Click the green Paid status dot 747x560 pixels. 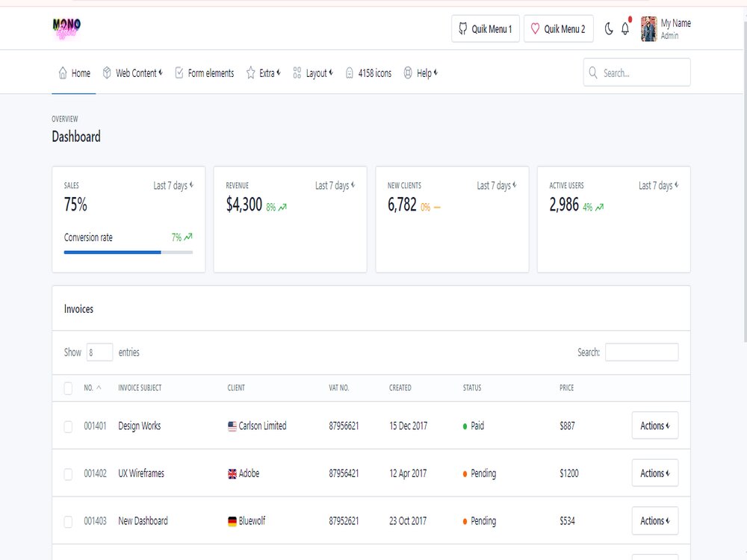pos(465,426)
